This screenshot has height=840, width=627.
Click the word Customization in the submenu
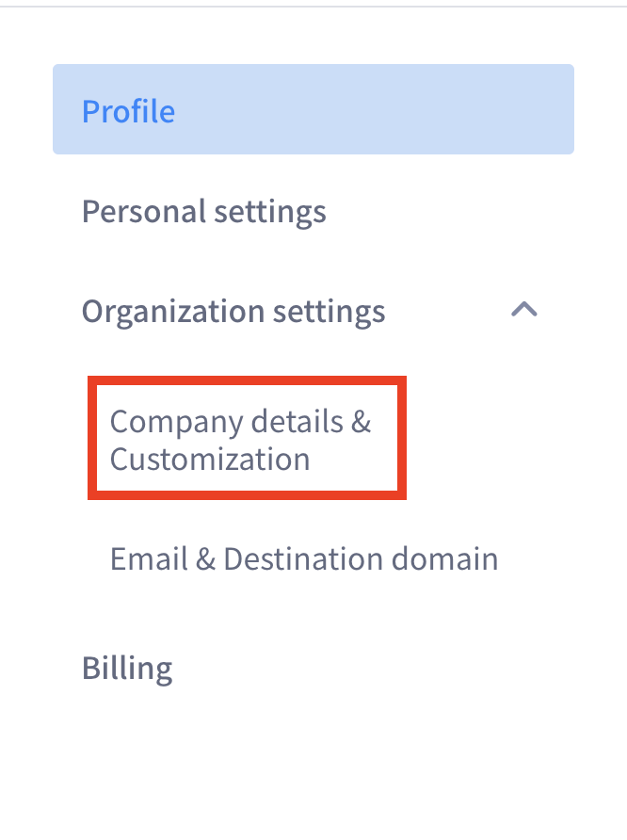210,460
